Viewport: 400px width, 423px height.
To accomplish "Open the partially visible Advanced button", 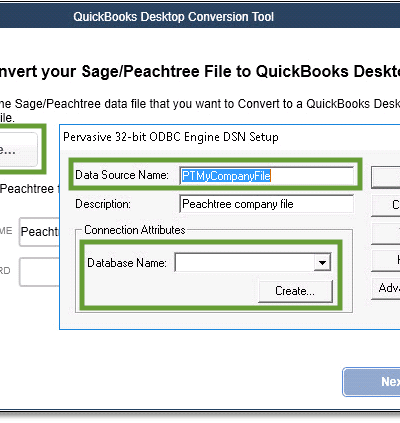I will click(386, 288).
